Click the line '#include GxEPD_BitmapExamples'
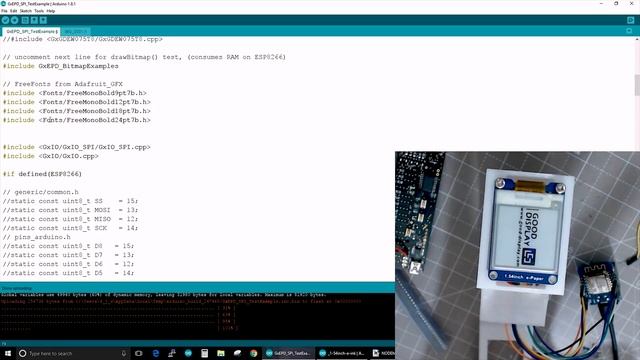 pos(60,66)
